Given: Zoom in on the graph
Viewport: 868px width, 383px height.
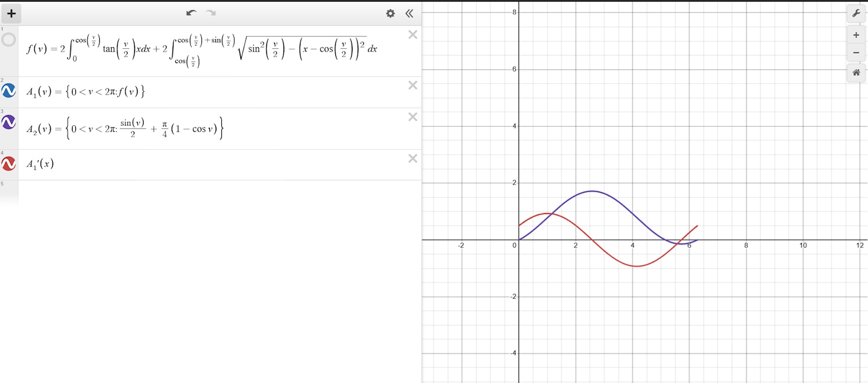Looking at the screenshot, I should [856, 35].
